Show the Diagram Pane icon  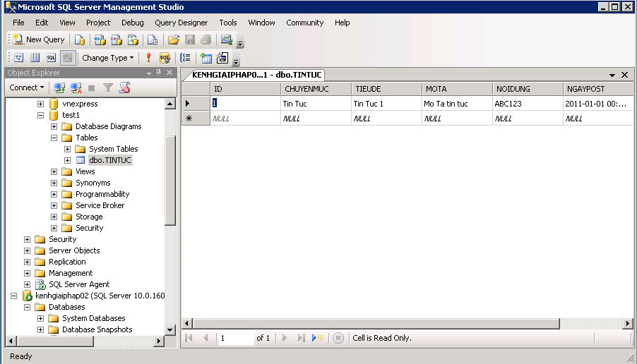click(x=18, y=58)
